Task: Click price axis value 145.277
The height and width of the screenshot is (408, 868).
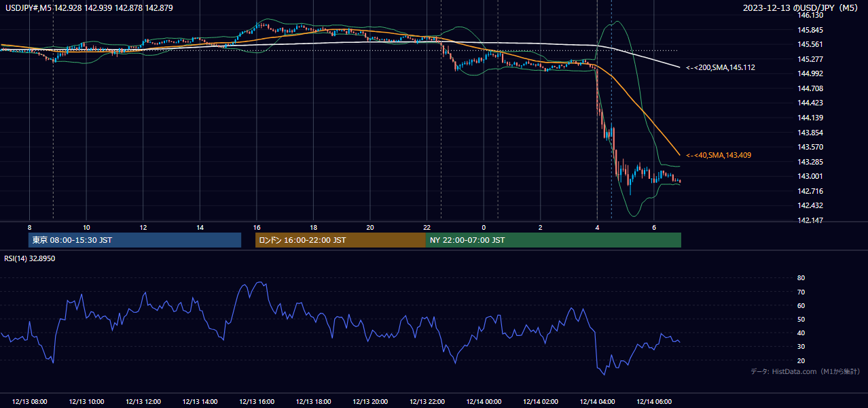Action: (x=811, y=59)
